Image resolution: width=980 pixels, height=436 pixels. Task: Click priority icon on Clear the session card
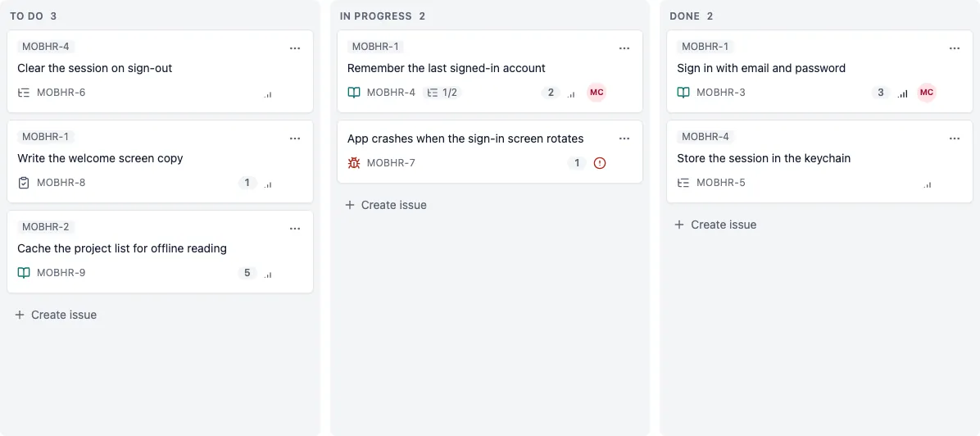click(x=267, y=94)
